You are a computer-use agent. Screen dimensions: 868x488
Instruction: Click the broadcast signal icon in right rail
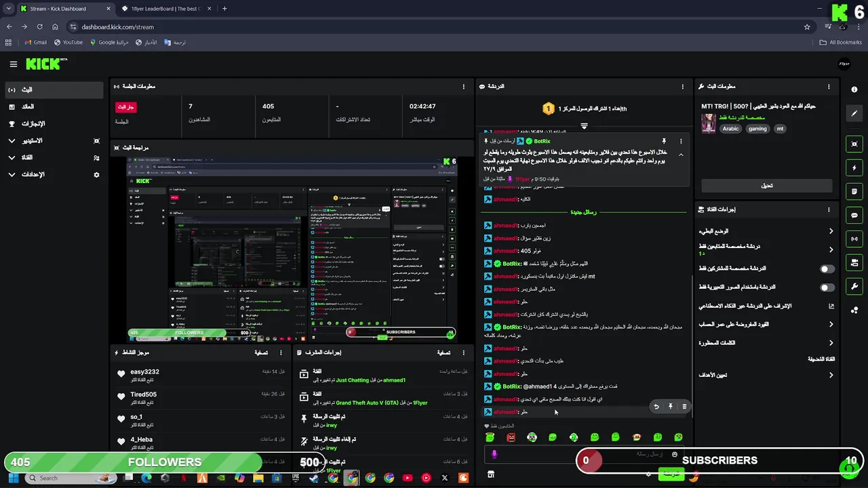point(854,239)
